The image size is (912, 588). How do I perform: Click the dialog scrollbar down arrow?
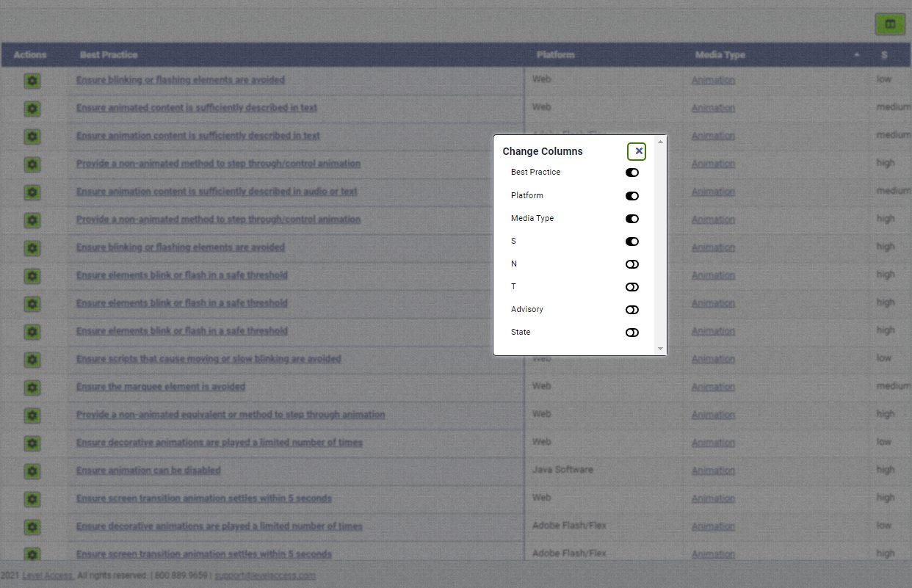(x=660, y=349)
